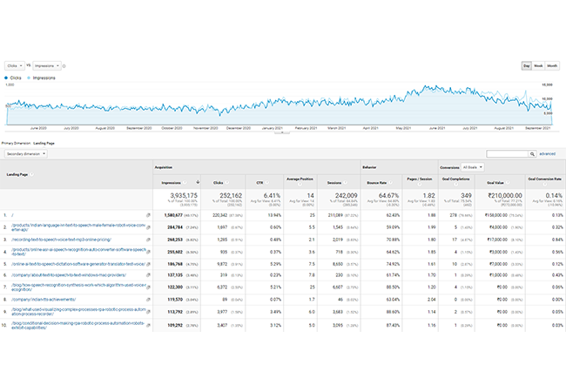Open the external link icon for row 1

[148, 213]
